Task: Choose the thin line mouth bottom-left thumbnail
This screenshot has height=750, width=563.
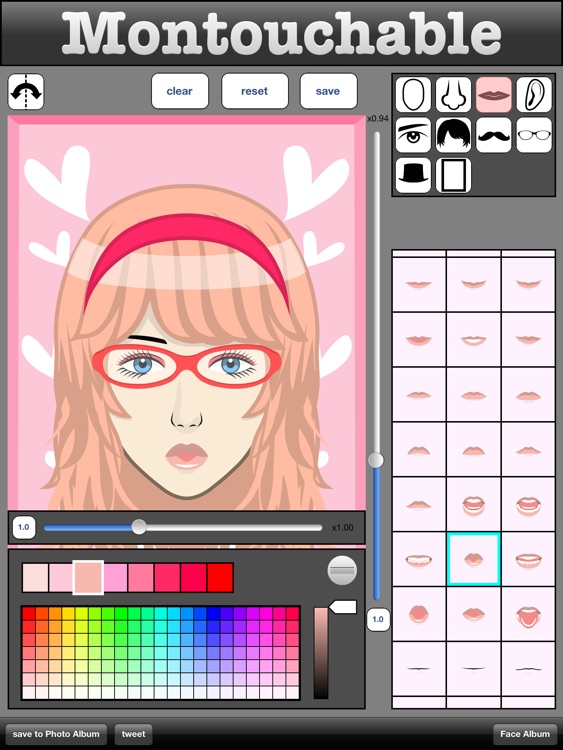Action: click(x=419, y=669)
